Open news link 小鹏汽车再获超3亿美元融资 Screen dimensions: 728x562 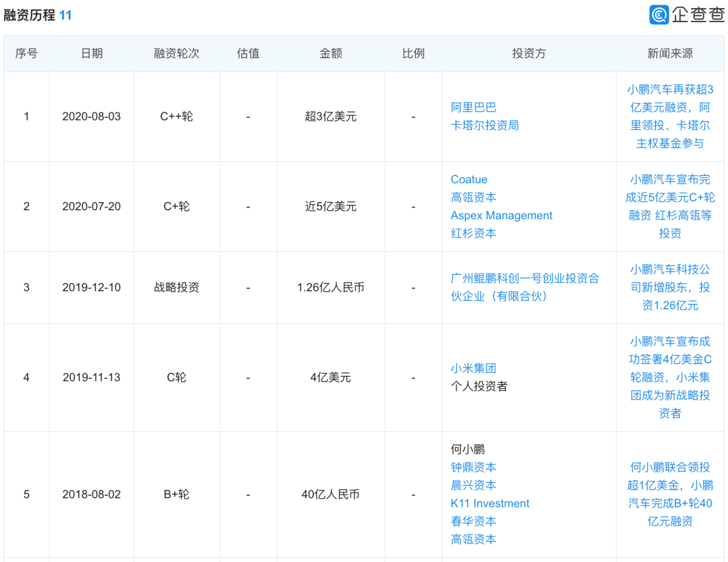[x=670, y=116]
